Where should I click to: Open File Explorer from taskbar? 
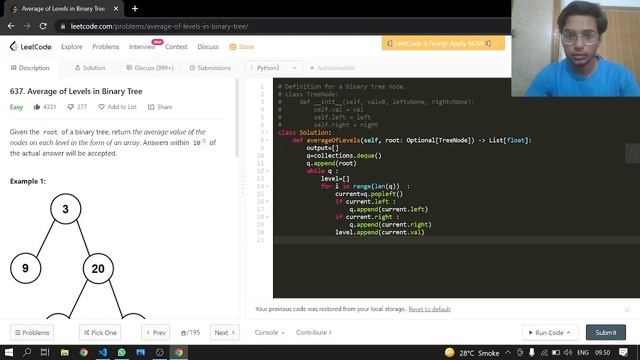pyautogui.click(x=64, y=352)
